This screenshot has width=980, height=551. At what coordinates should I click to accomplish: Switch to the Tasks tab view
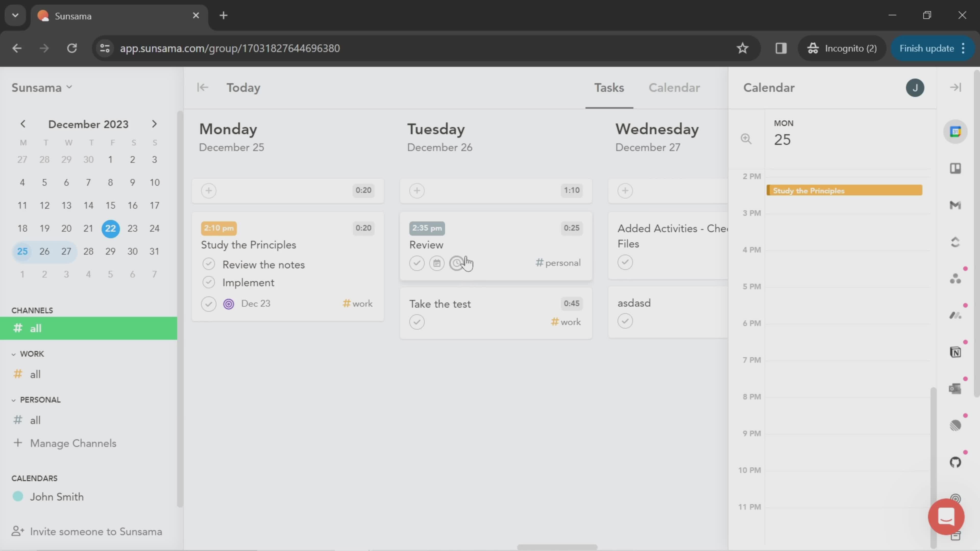point(609,87)
